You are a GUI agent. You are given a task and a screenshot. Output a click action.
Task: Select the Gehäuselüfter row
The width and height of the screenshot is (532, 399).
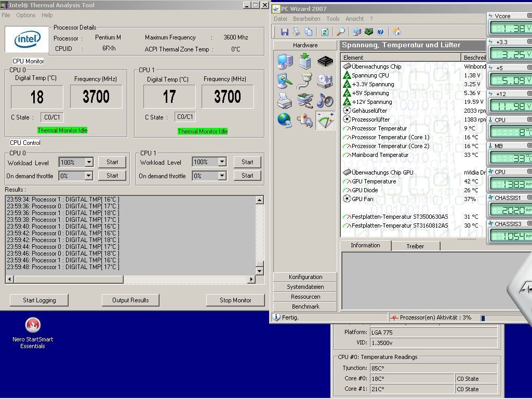tap(413, 111)
